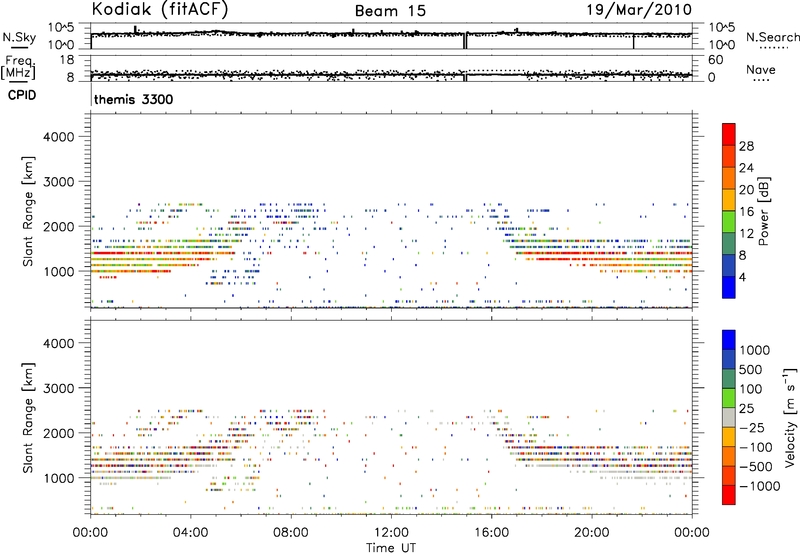This screenshot has height=554, width=800.
Task: Click the date '19/Mar/2010'
Action: 639,10
